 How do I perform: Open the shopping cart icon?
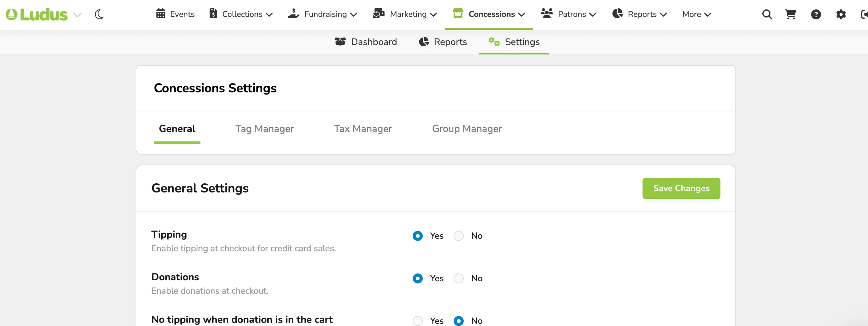790,14
